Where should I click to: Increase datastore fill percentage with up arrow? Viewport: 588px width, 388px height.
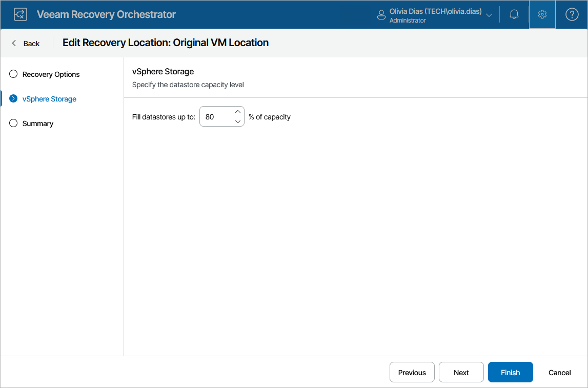tap(238, 112)
